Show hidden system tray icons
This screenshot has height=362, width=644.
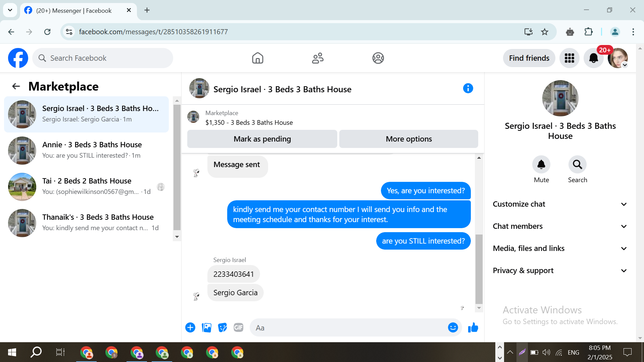tap(510, 352)
